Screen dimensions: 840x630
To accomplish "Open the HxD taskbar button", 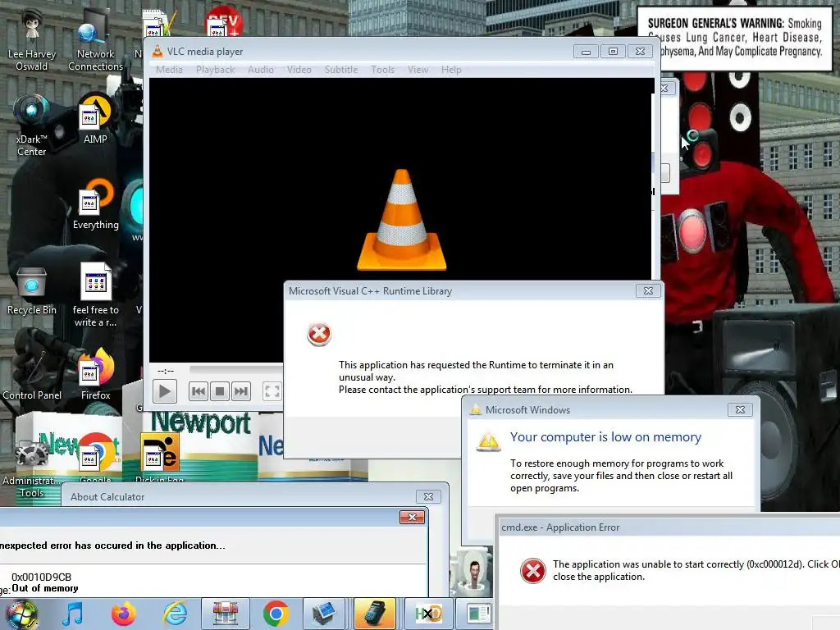I will (428, 614).
